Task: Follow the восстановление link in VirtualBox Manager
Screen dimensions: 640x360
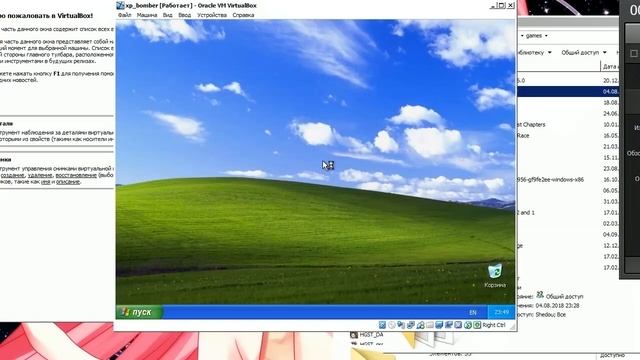Action: point(76,175)
